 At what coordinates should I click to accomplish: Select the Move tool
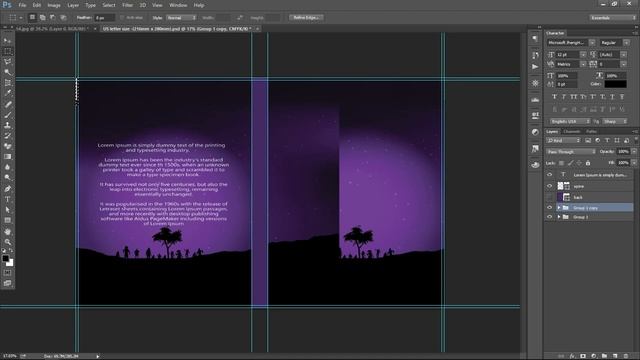pos(7,41)
